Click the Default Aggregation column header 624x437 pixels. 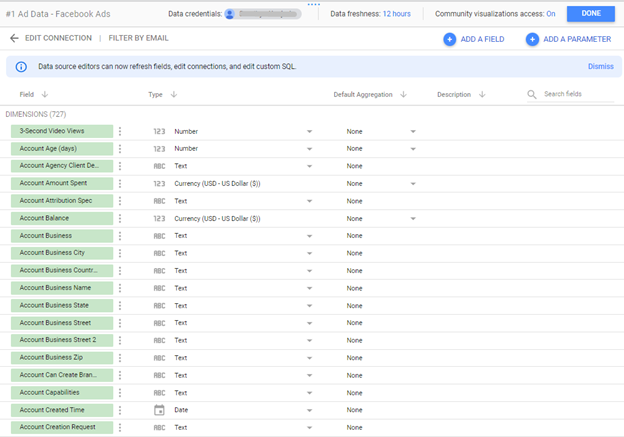click(x=363, y=94)
